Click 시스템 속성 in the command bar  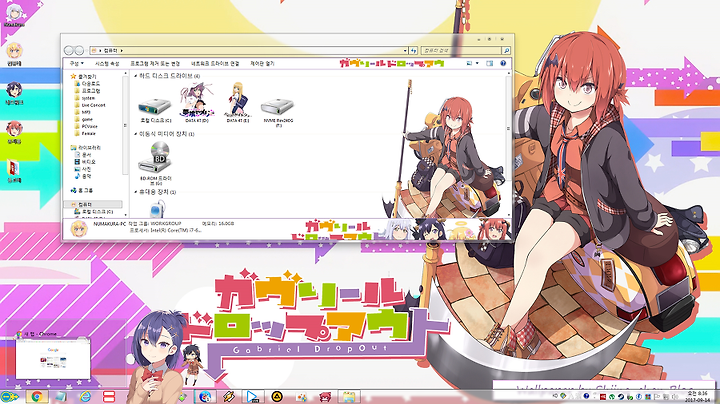pos(107,63)
